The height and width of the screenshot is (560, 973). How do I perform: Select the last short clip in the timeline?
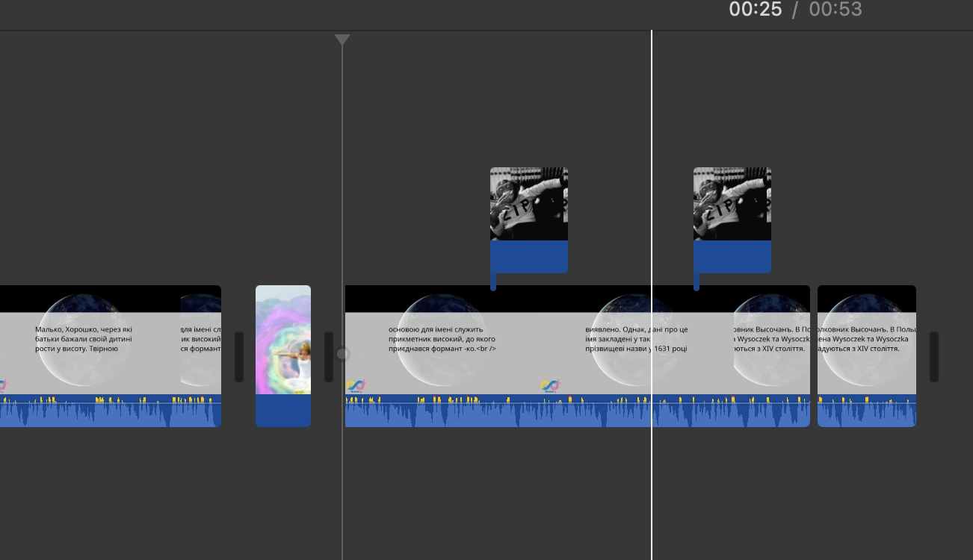pyautogui.click(x=866, y=340)
